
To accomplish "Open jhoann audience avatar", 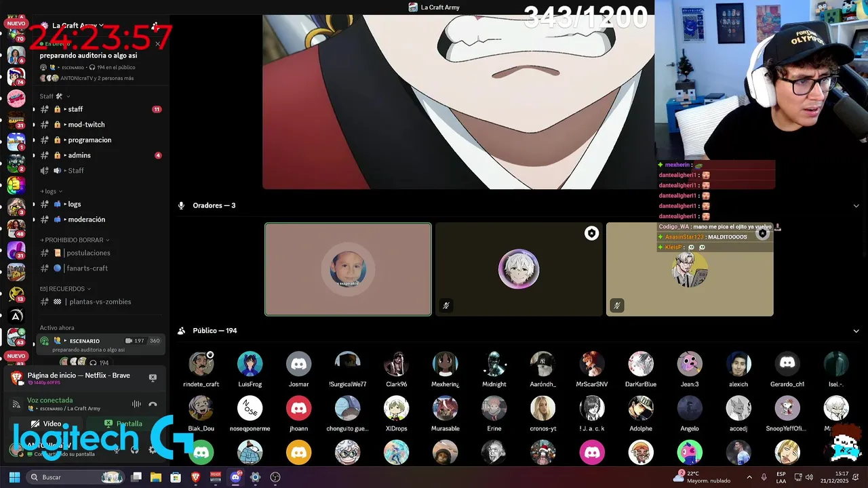I will [x=299, y=409].
